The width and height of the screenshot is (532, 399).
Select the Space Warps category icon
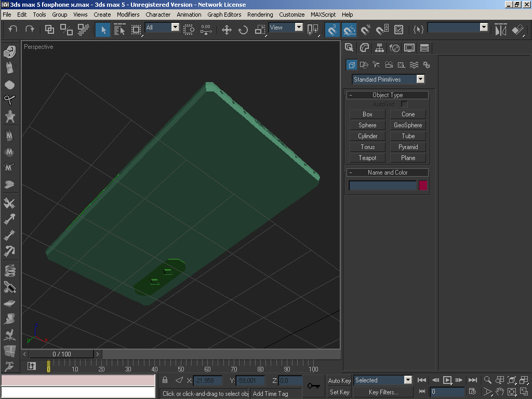[x=414, y=64]
